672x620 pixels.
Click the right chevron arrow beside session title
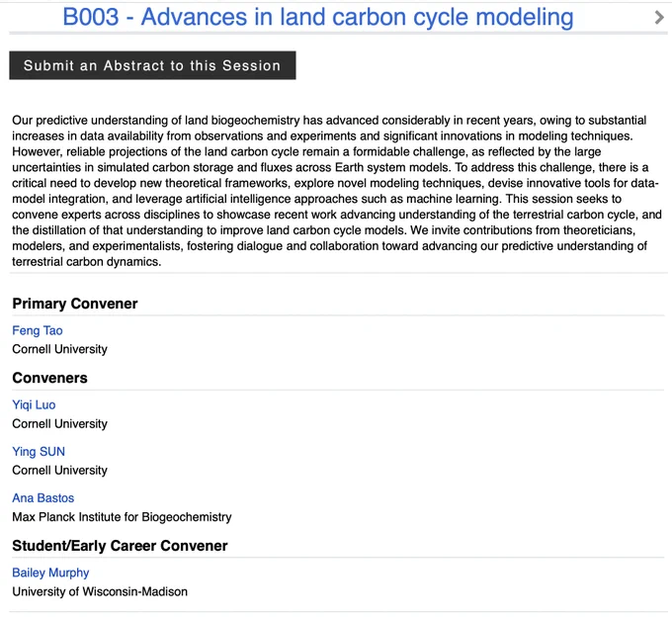pos(659,18)
